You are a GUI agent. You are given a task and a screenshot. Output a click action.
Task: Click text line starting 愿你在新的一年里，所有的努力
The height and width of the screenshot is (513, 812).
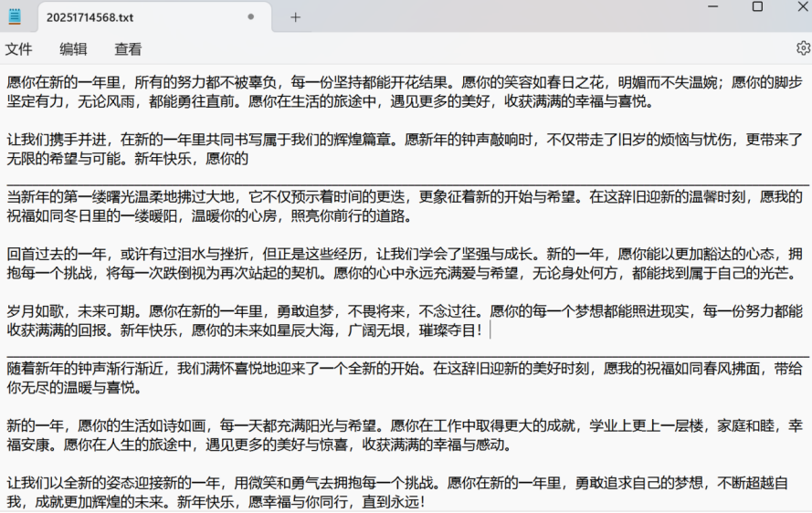405,82
